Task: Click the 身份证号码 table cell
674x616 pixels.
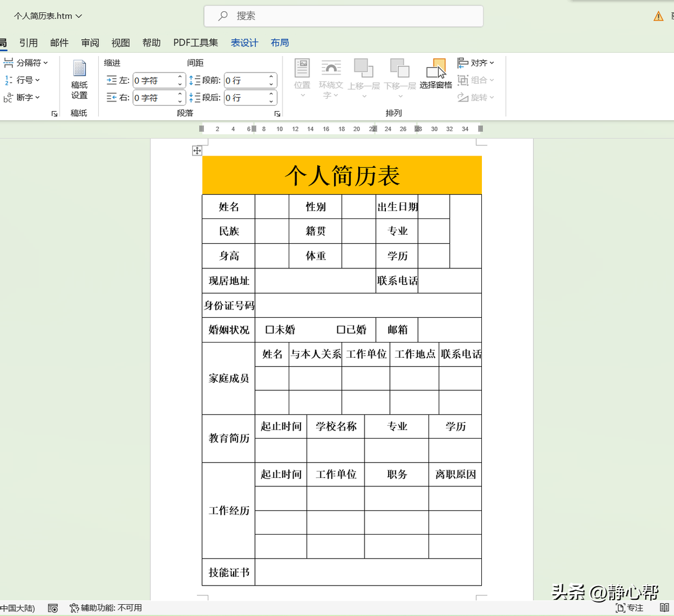Action: click(229, 305)
